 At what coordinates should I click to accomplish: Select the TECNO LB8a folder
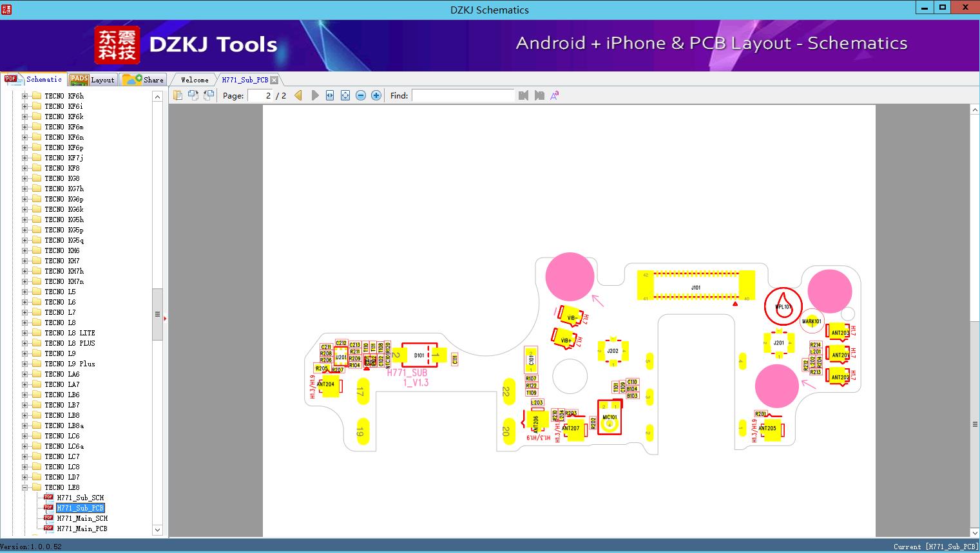pos(64,426)
